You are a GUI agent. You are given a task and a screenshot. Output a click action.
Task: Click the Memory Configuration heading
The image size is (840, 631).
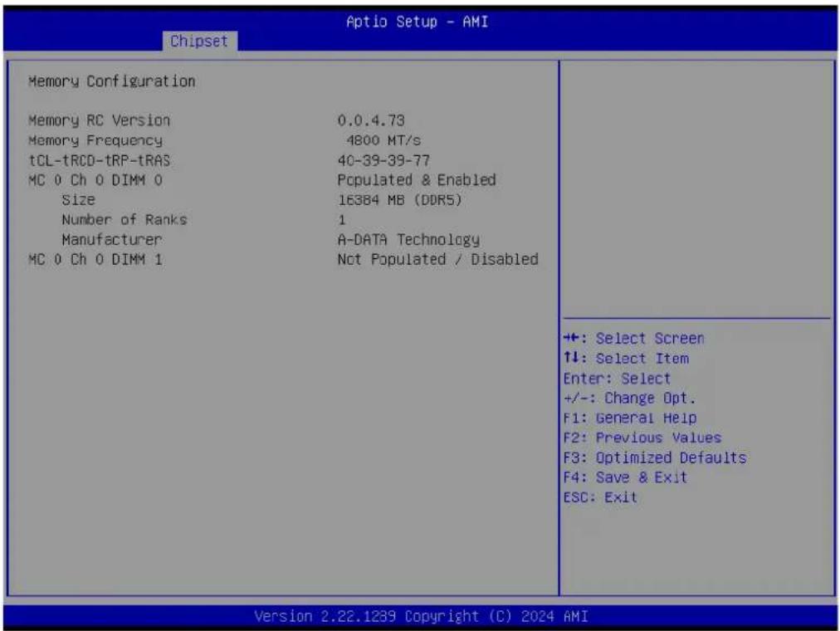[x=112, y=81]
